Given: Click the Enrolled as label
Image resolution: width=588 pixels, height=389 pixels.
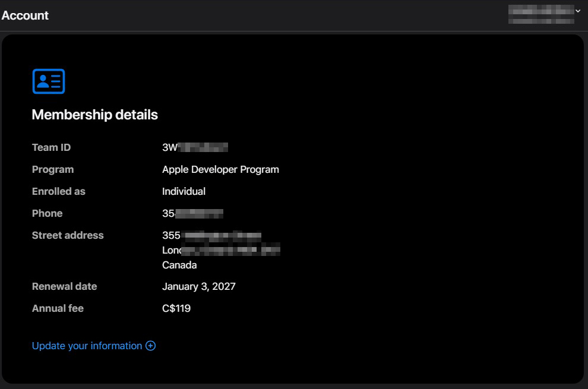Looking at the screenshot, I should (58, 191).
